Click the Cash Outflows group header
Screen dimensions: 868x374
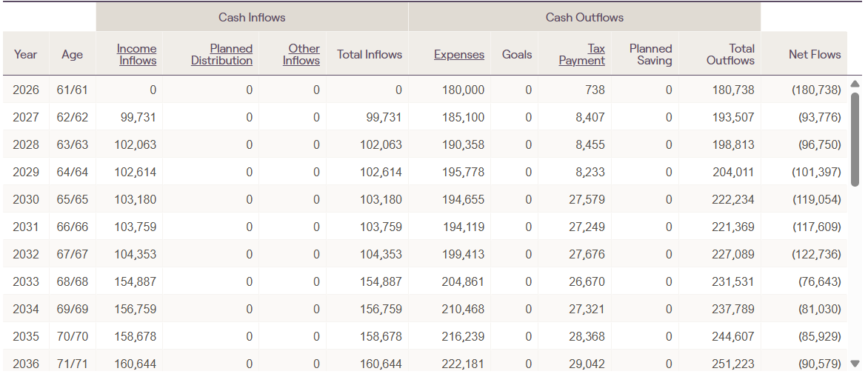(584, 17)
